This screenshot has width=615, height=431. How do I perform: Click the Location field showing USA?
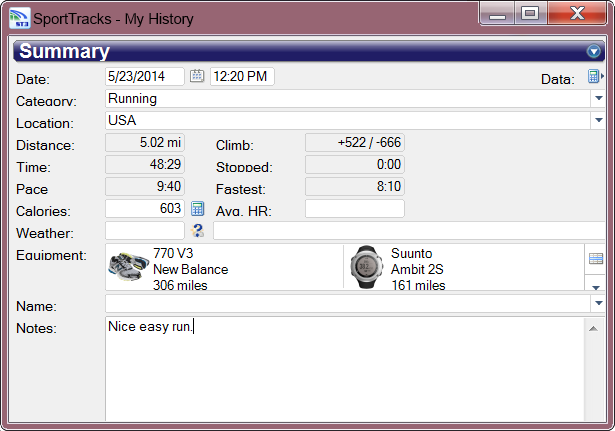pos(348,120)
